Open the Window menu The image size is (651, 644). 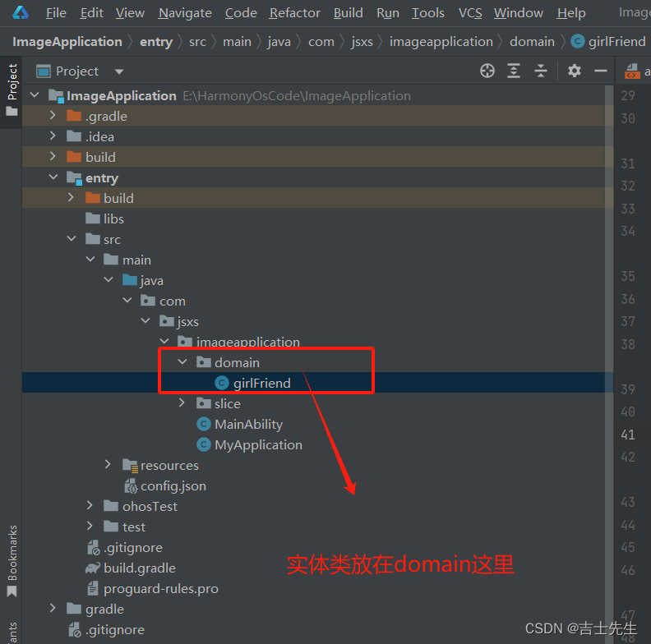point(518,13)
